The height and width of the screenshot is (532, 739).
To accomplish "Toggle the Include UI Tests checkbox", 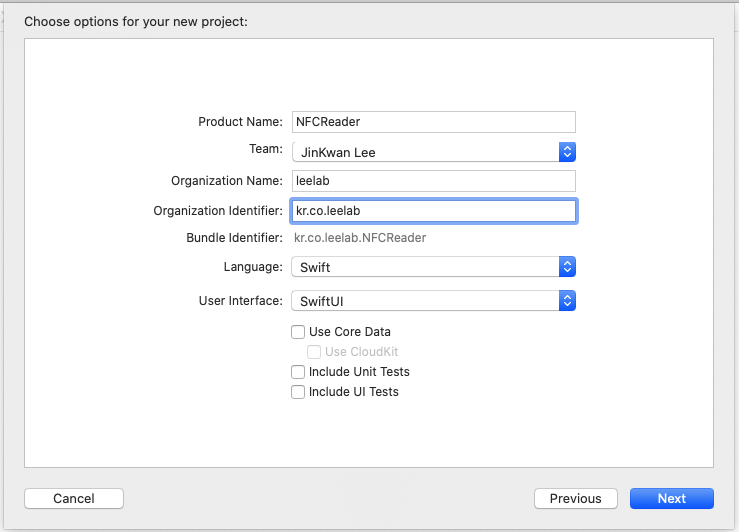I will (x=298, y=392).
